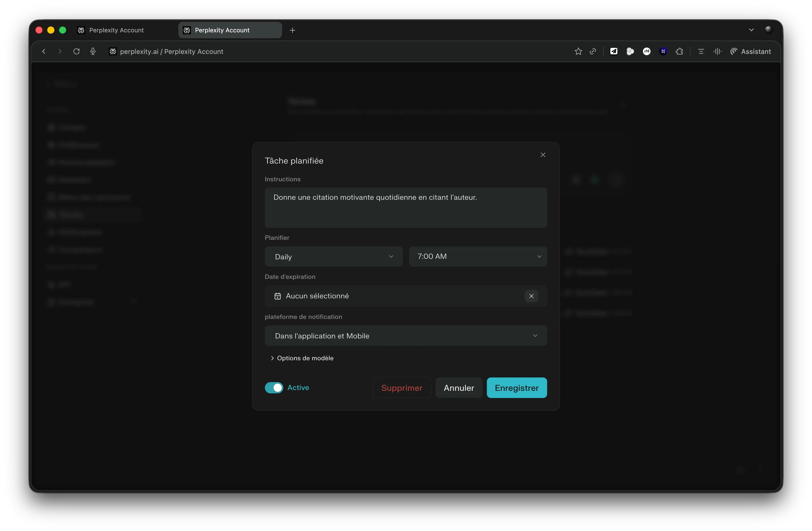This screenshot has height=531, width=812.
Task: Click the Enregistrer button
Action: point(517,388)
